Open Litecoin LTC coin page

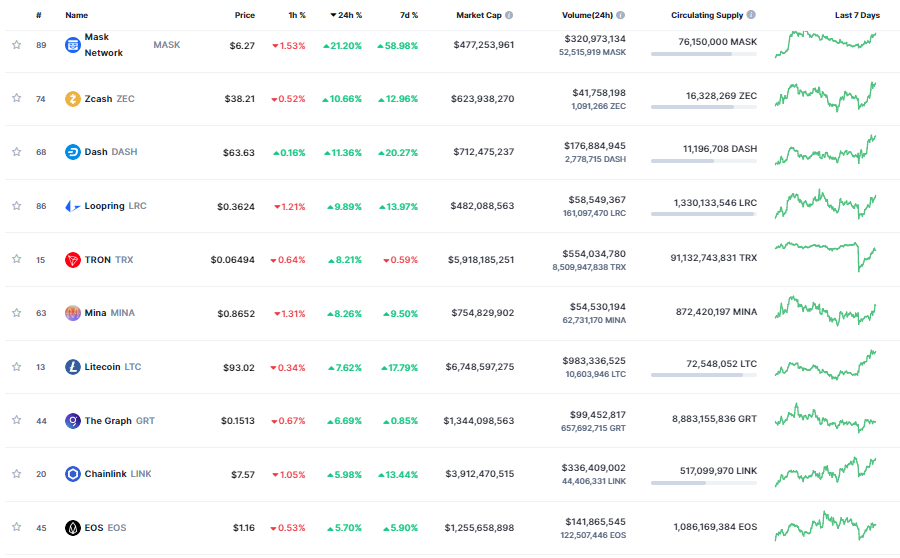tap(112, 367)
